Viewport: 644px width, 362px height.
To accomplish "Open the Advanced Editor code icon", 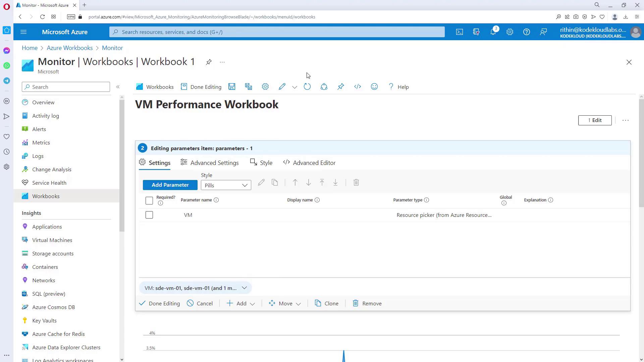I will (x=358, y=87).
